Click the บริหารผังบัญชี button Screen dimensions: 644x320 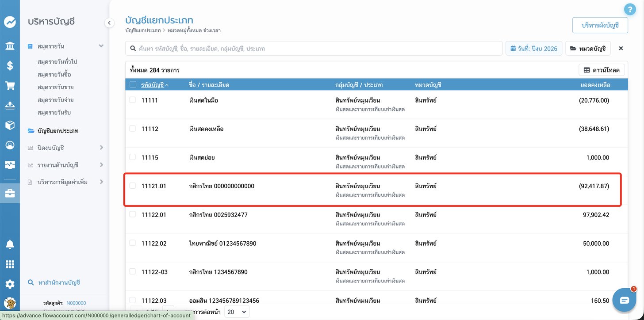(x=600, y=25)
